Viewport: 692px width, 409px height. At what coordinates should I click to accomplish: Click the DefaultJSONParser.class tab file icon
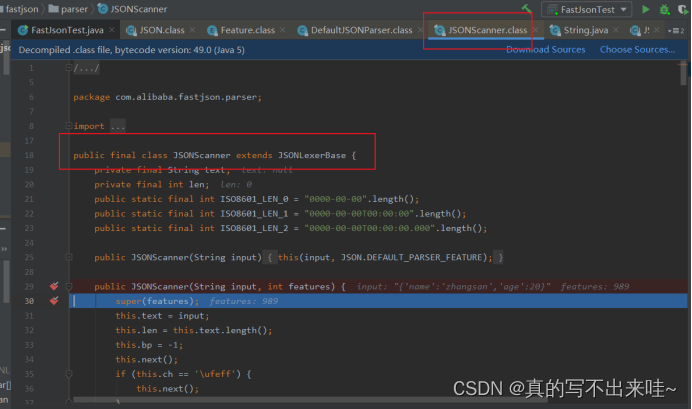(302, 30)
